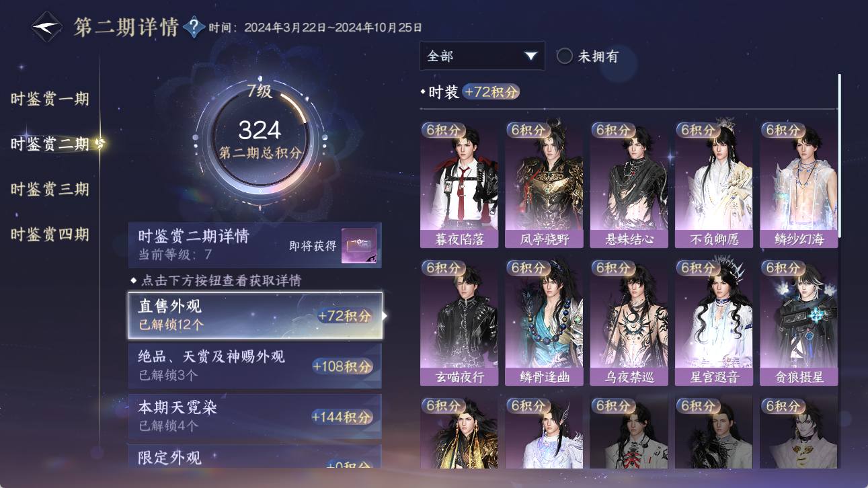Pick the 鳞纱幻海 outfit card

[799, 185]
